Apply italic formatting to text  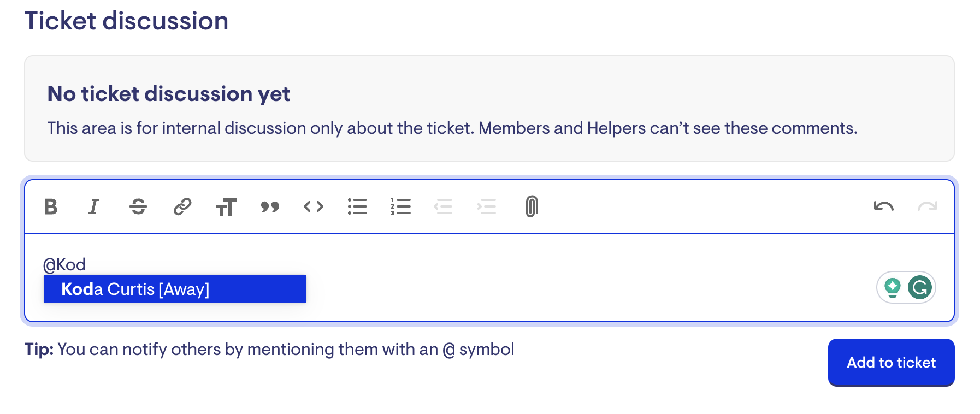tap(94, 207)
